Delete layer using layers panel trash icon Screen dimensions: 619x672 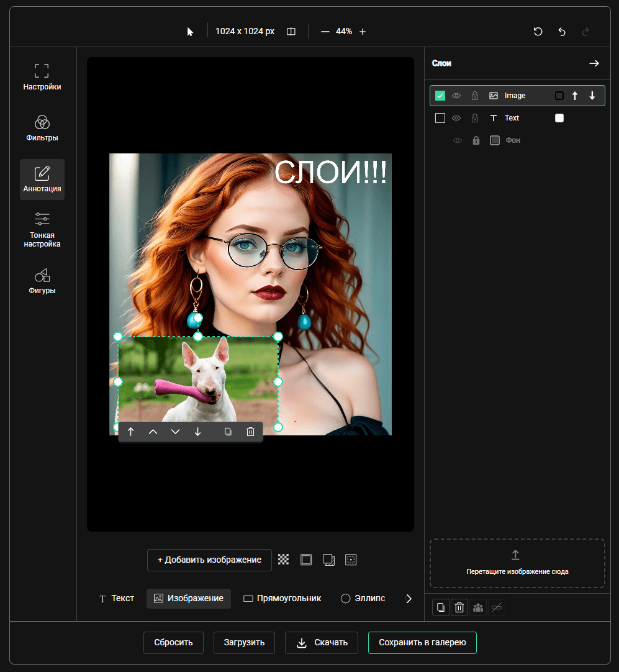(459, 607)
